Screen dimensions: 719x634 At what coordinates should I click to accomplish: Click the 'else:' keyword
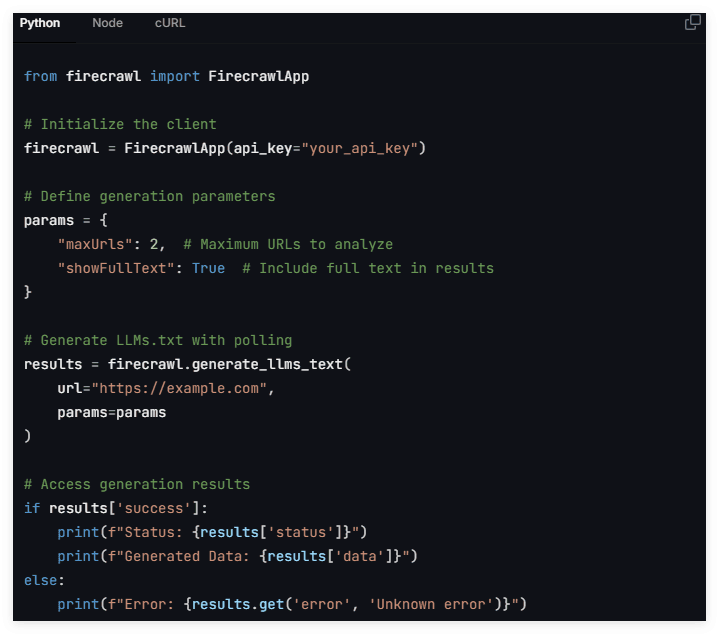[x=44, y=580]
